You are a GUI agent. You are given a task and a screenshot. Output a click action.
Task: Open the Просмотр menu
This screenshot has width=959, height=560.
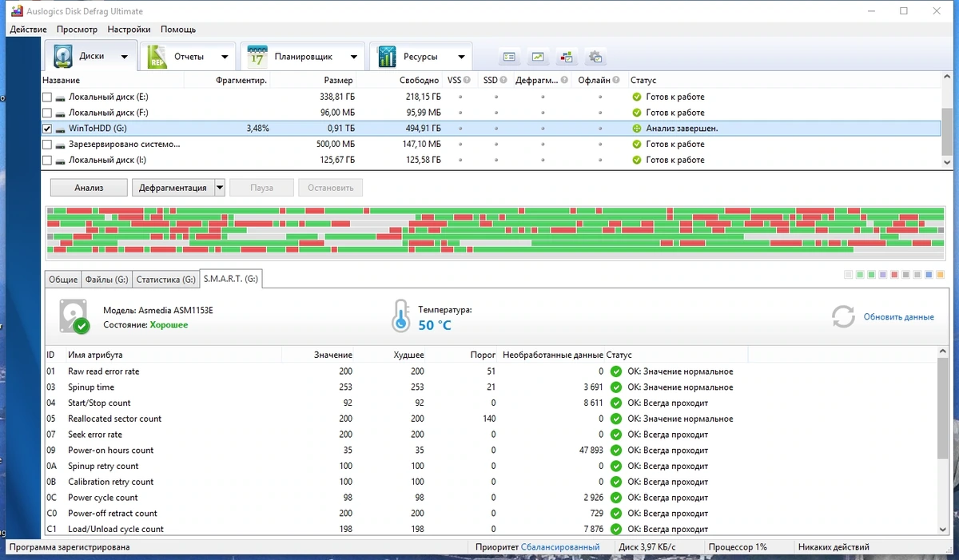tap(77, 30)
